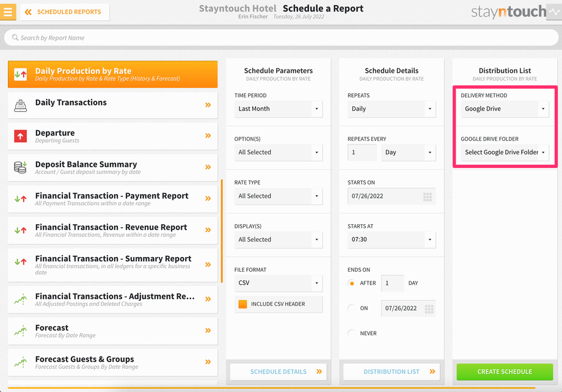Open Payment Report chevron arrow
This screenshot has height=392, width=562.
tap(208, 198)
